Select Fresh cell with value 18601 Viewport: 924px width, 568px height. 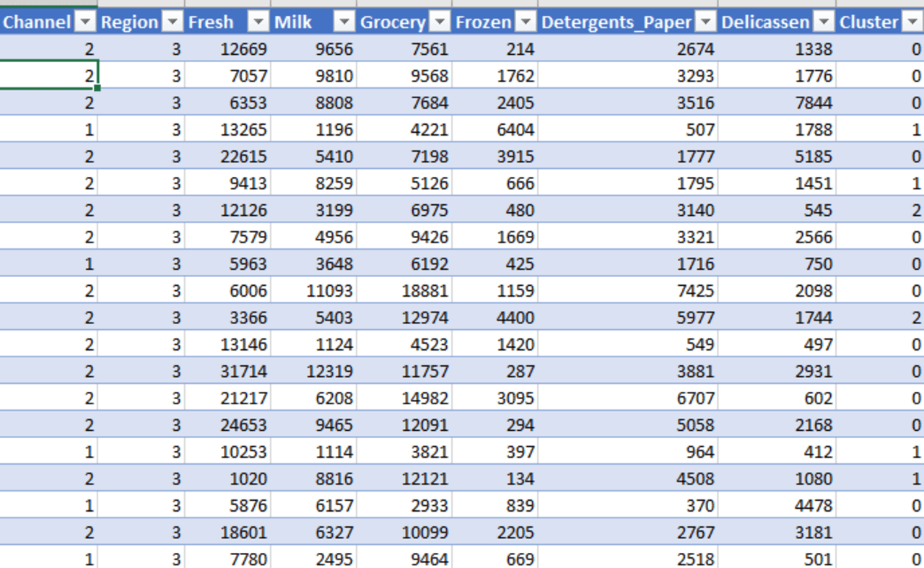coord(227,532)
